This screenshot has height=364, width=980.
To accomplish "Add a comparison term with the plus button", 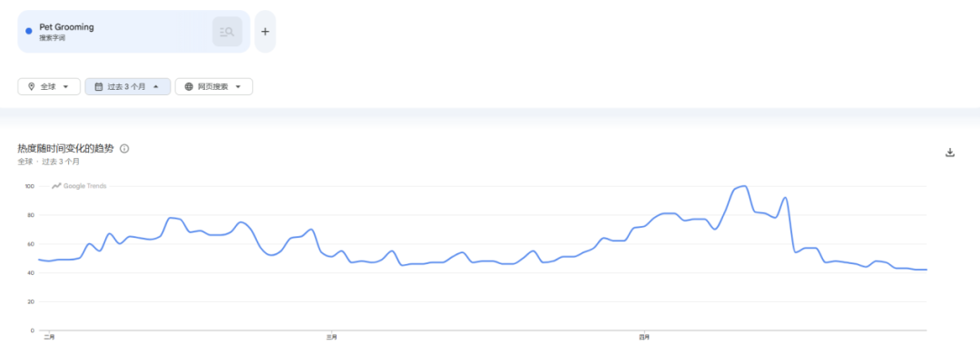I will coord(265,31).
